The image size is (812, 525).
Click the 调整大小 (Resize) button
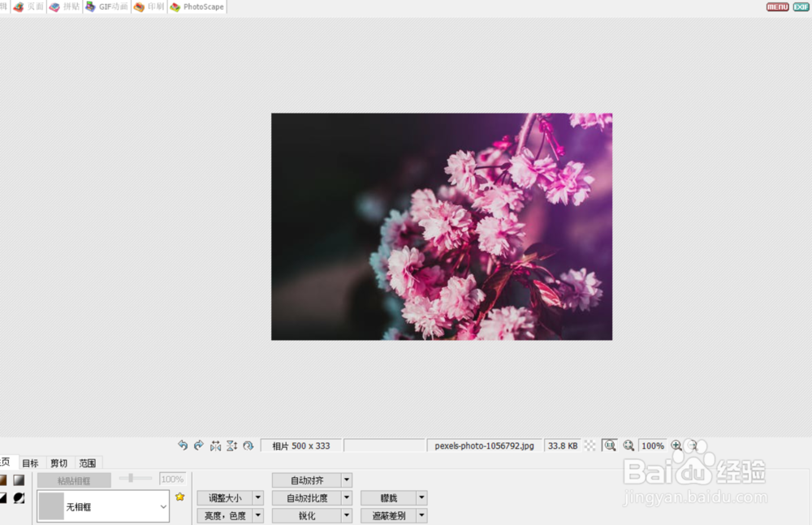click(x=225, y=498)
